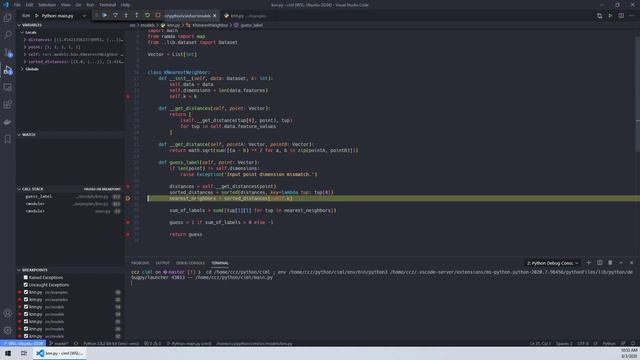Open editor More Actions ellipsis
Image resolution: width=640 pixels, height=360 pixels.
(x=632, y=16)
